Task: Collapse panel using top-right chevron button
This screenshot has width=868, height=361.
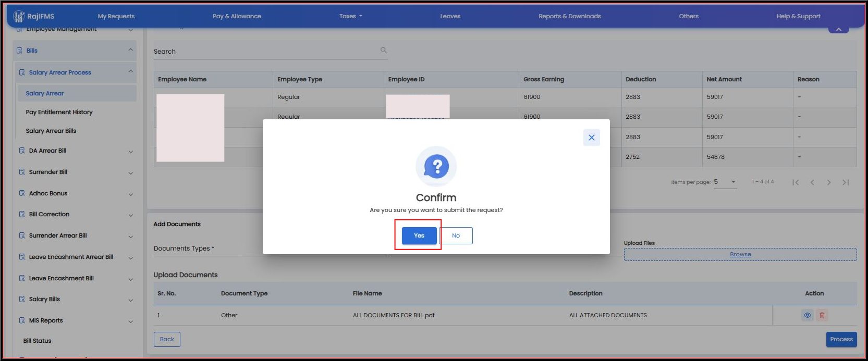Action: point(839,30)
